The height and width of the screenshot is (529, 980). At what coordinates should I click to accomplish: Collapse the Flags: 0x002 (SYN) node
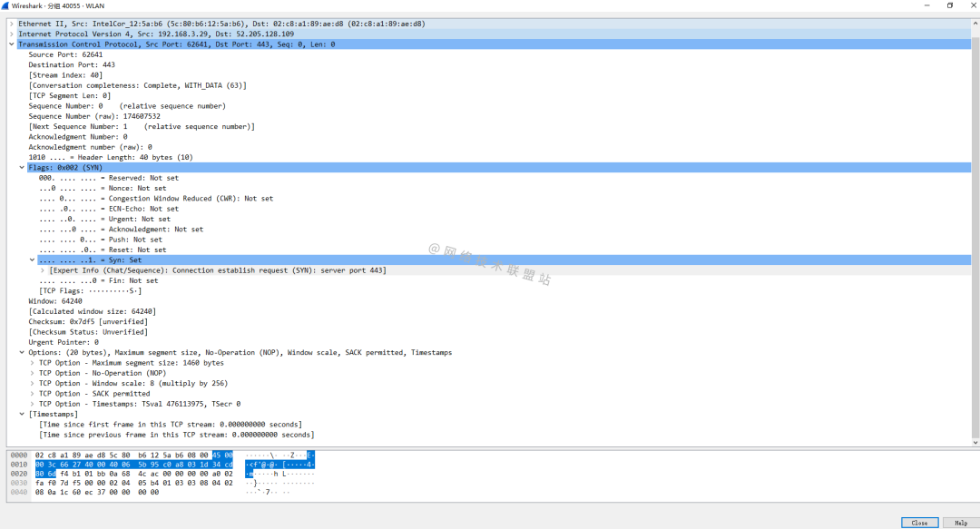(x=22, y=168)
